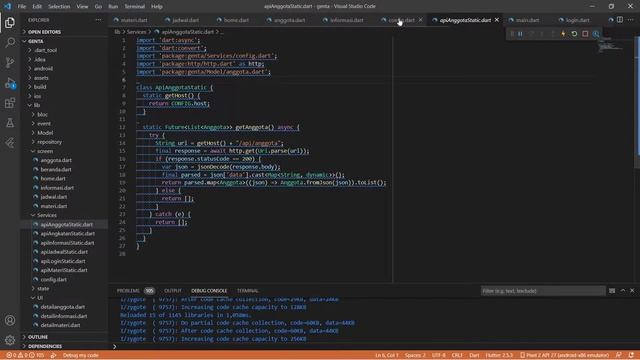Open the Run and Debug view

tap(10, 83)
